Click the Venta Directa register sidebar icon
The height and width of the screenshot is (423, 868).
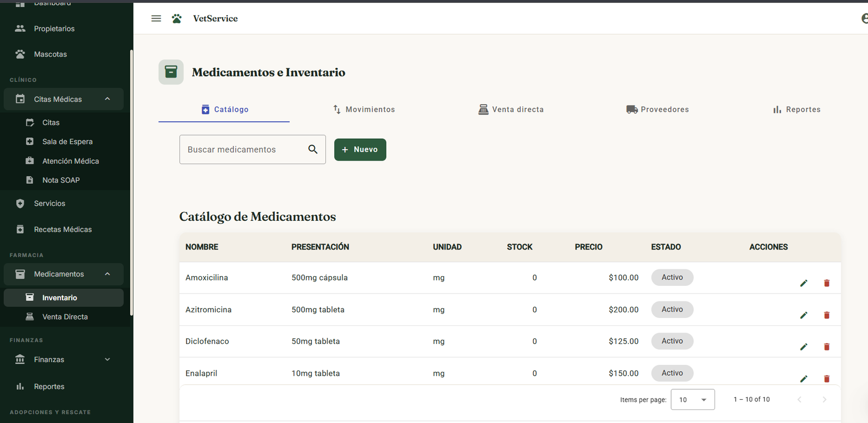pos(30,317)
